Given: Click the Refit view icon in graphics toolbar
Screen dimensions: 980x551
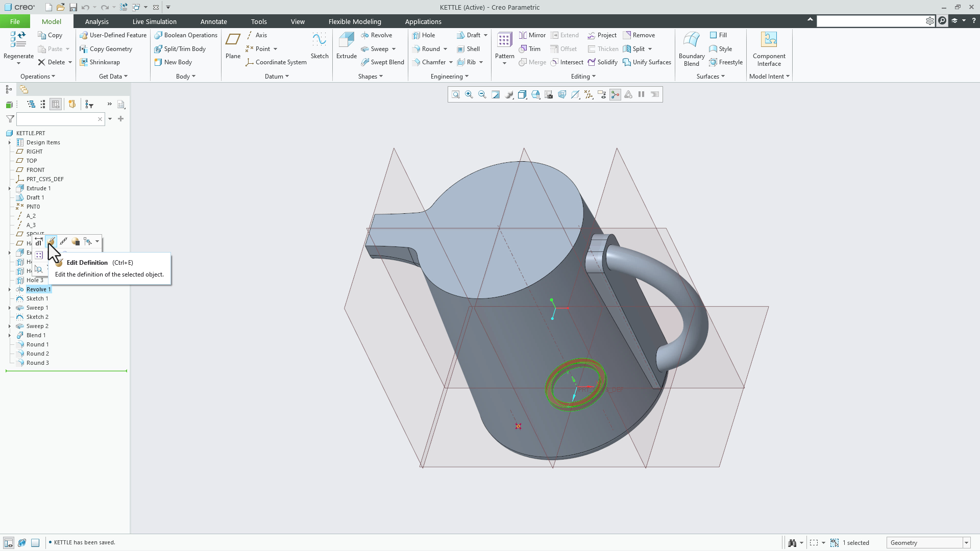Looking at the screenshot, I should click(456, 94).
